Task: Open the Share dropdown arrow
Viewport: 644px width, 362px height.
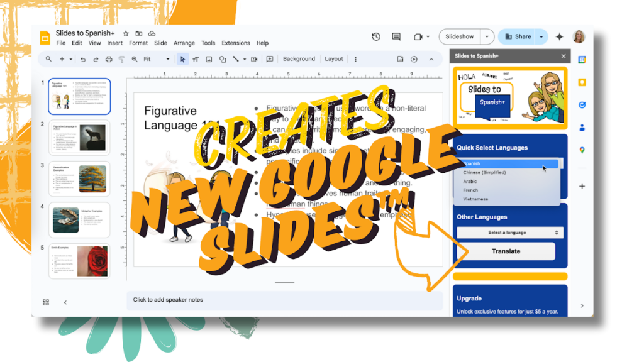Action: 541,36
